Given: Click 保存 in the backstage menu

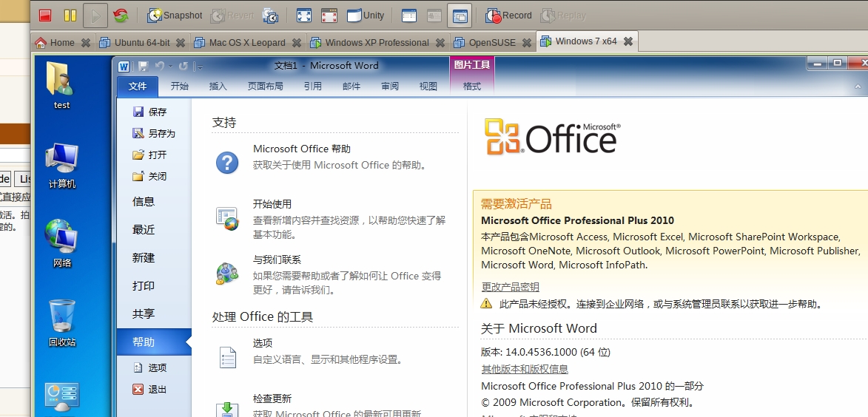Looking at the screenshot, I should click(x=149, y=112).
